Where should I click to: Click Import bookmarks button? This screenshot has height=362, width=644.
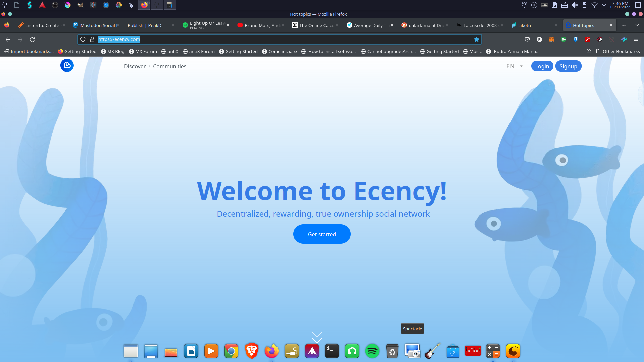(29, 51)
